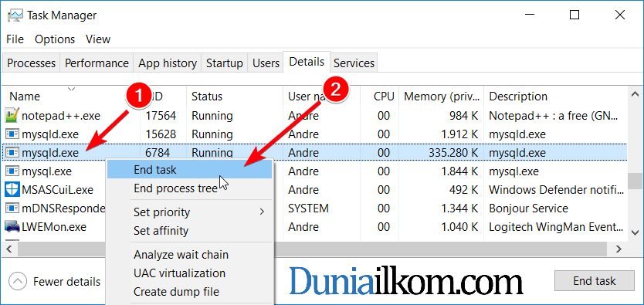
Task: Click the End task button at bottom right
Action: pos(595,281)
